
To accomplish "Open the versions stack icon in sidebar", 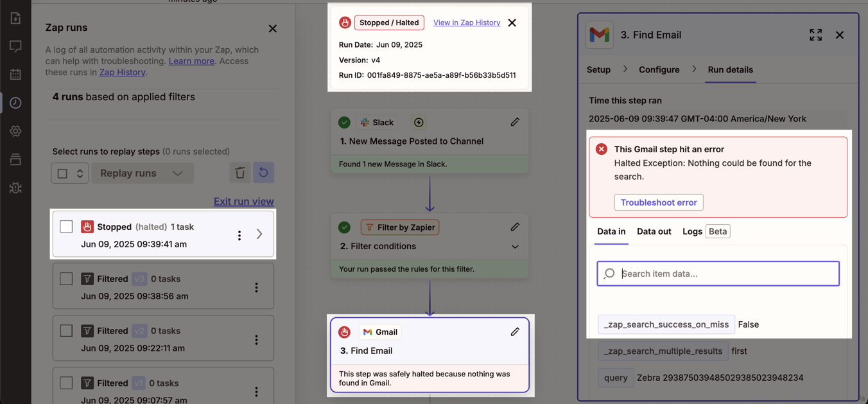I will coord(15,159).
